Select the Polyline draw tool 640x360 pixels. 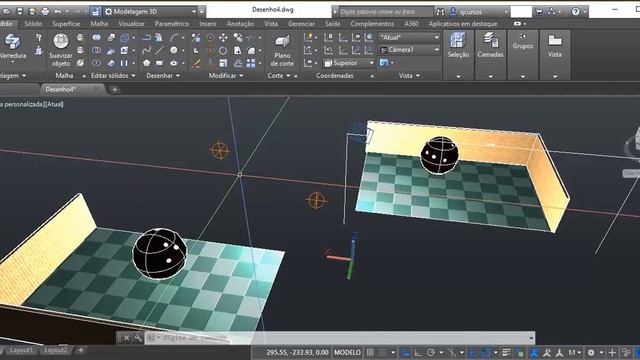point(147,38)
